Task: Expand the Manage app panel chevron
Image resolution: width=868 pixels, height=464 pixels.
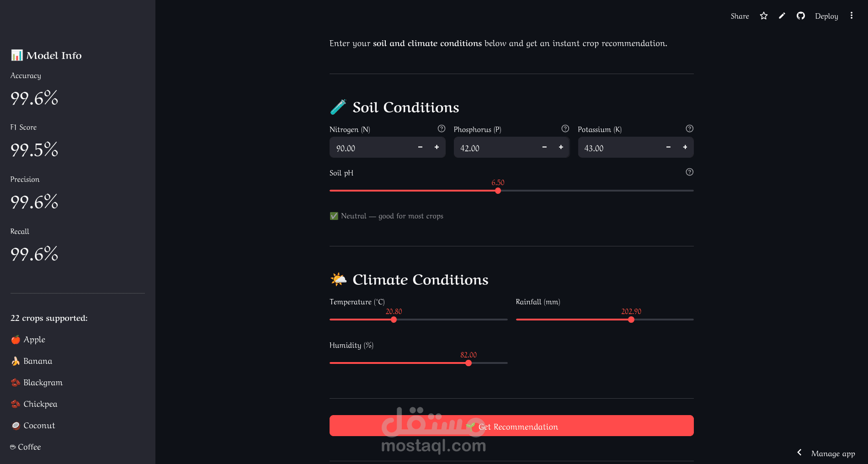Action: tap(799, 453)
